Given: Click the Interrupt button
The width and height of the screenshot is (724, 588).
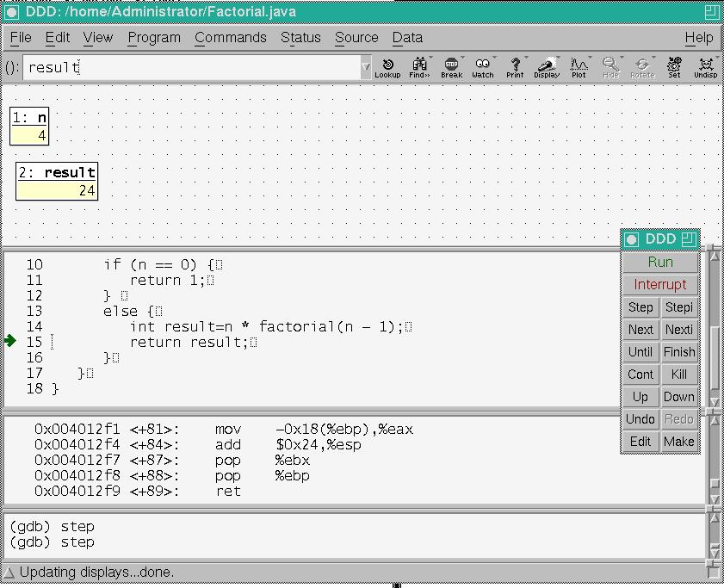Looking at the screenshot, I should (x=660, y=285).
